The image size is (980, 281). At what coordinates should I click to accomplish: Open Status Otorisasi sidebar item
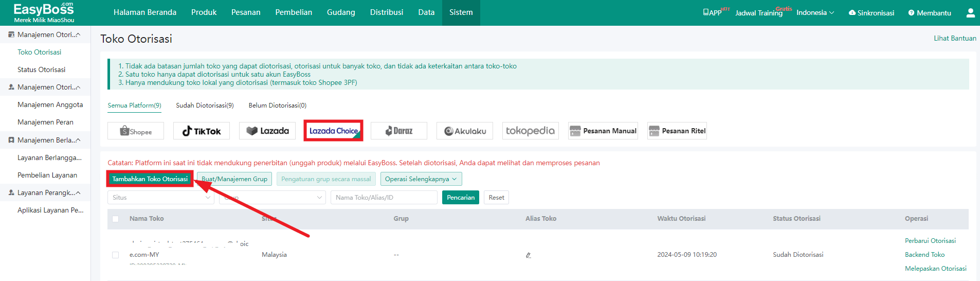coord(42,69)
